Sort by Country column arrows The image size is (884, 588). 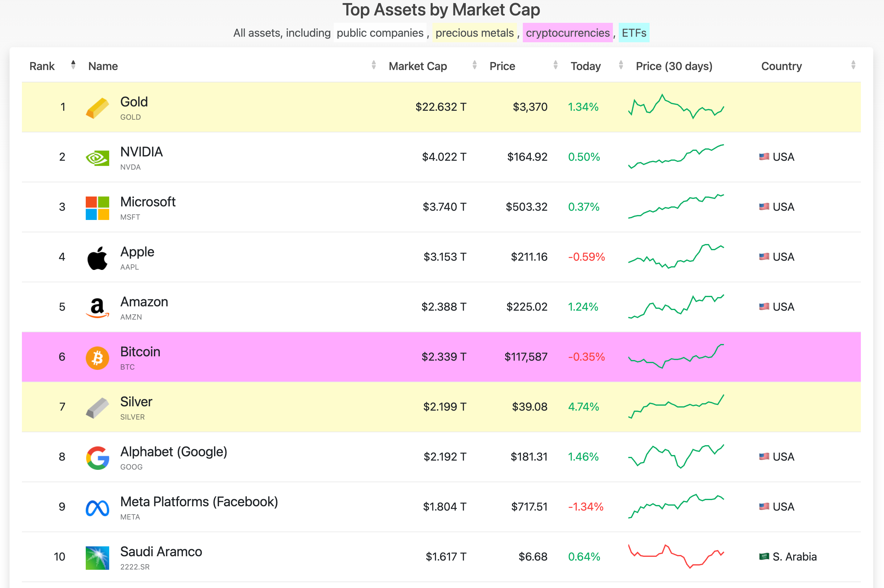click(x=853, y=65)
